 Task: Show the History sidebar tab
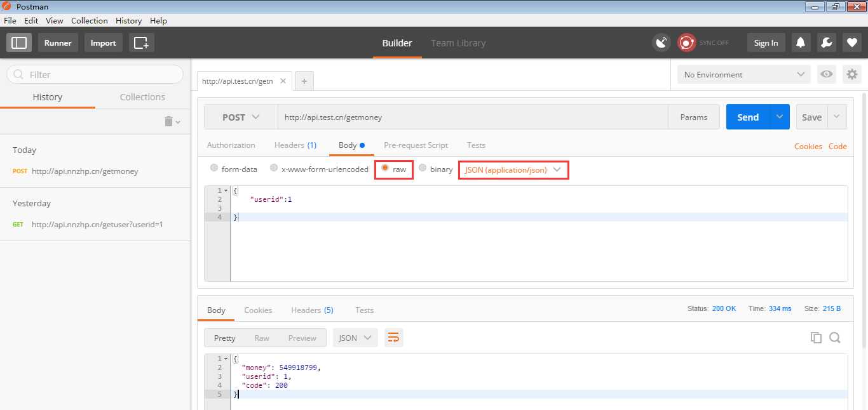[x=48, y=97]
